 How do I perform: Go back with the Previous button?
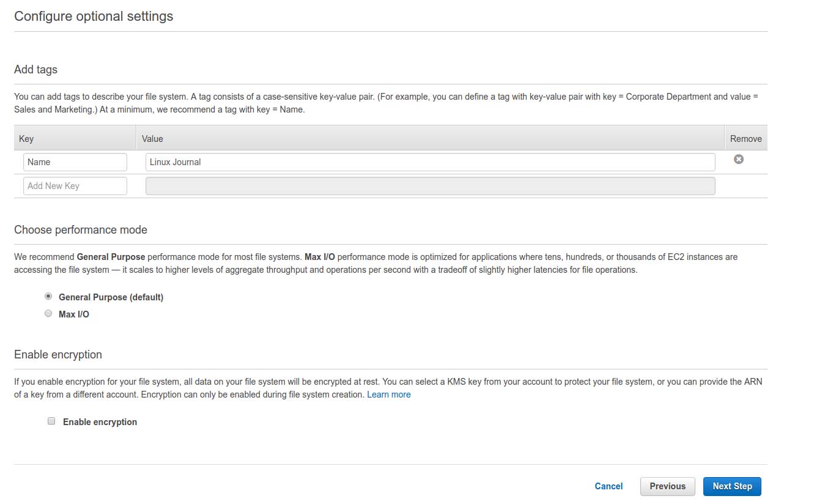pos(667,486)
